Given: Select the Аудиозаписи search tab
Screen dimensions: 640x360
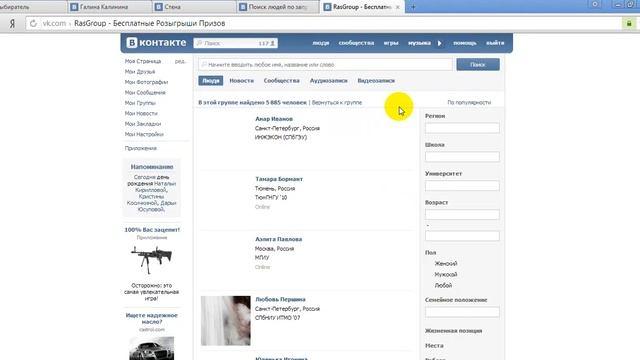Looking at the screenshot, I should (329, 81).
